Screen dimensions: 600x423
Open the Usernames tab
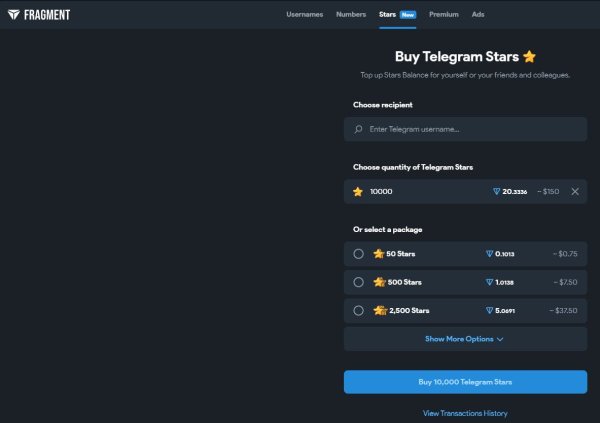click(x=304, y=15)
